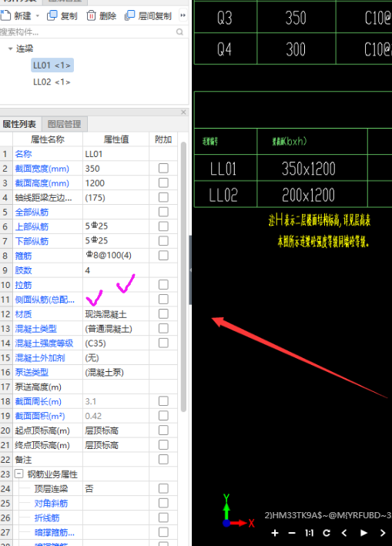Click the 对角斜筋 property name

pos(51,504)
